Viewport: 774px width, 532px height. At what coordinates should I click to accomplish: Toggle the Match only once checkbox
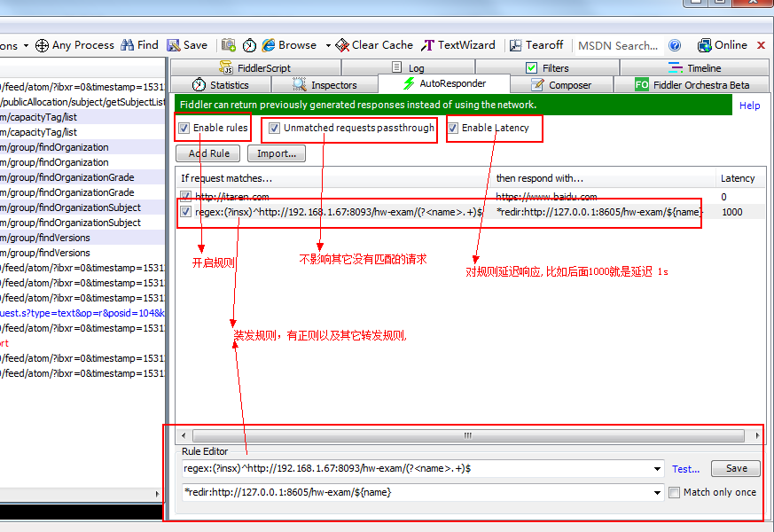pyautogui.click(x=675, y=492)
